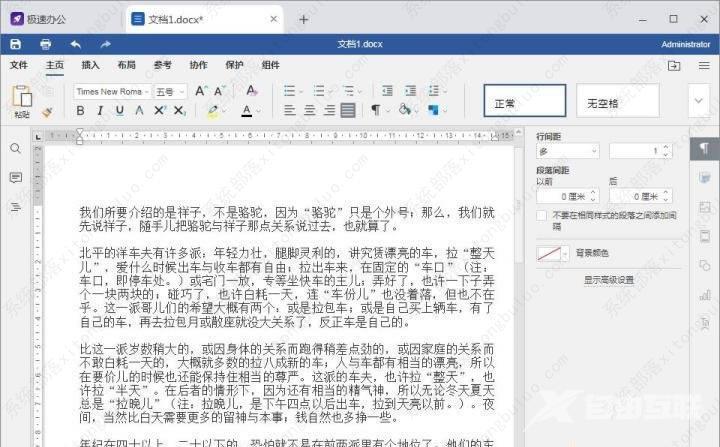The image size is (720, 447).
Task: Switch to the 插入 tab
Action: point(90,65)
